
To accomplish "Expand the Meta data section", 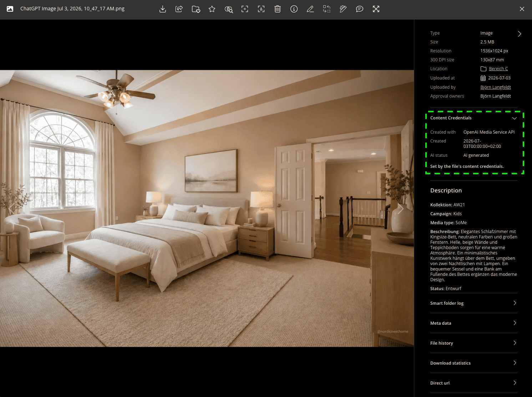I will tap(474, 323).
